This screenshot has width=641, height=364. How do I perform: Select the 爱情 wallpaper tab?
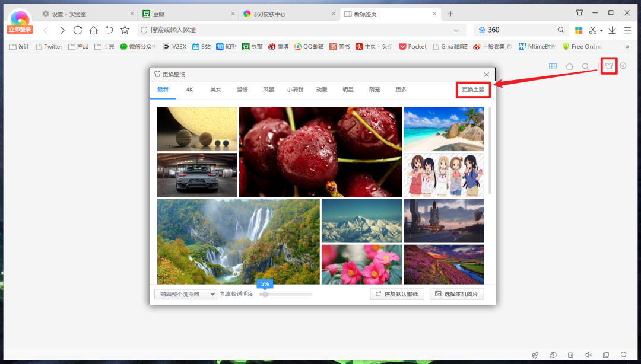242,90
